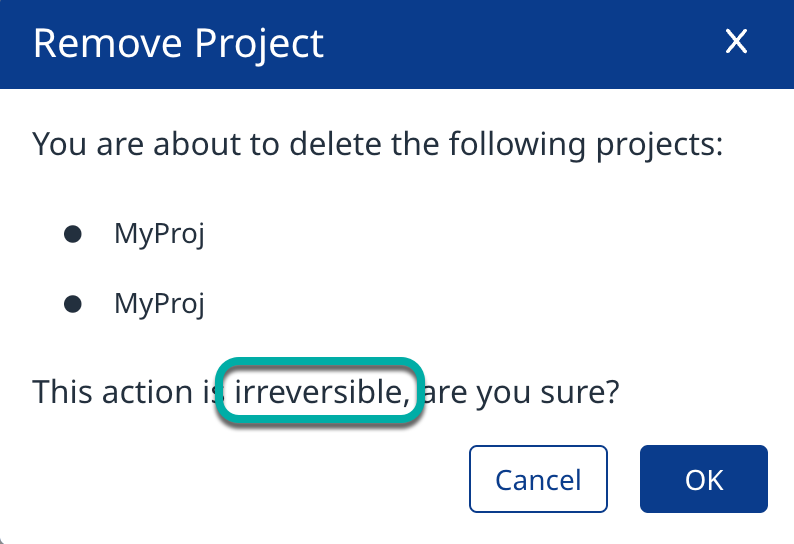The width and height of the screenshot is (794, 544).
Task: Click the Remove Project dialog title
Action: click(x=178, y=44)
